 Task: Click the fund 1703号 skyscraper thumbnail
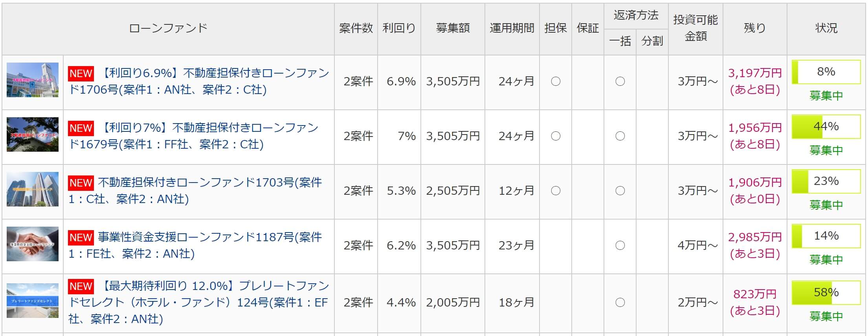pyautogui.click(x=33, y=189)
